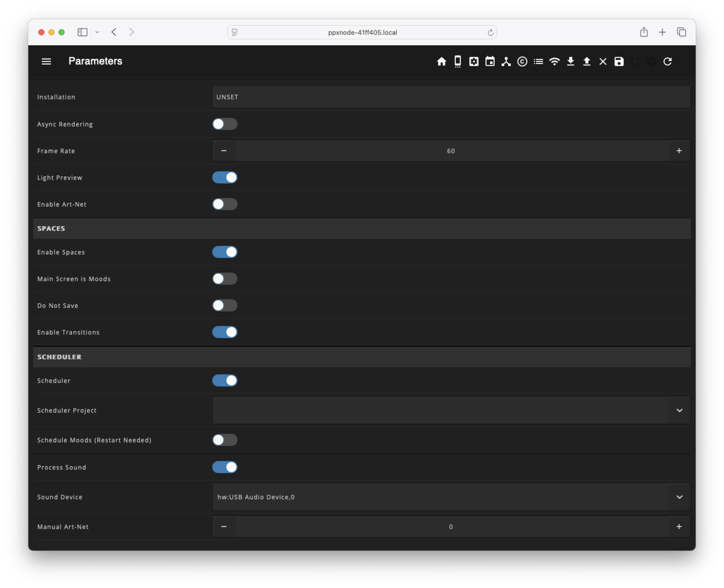Enable Async Rendering

(225, 124)
